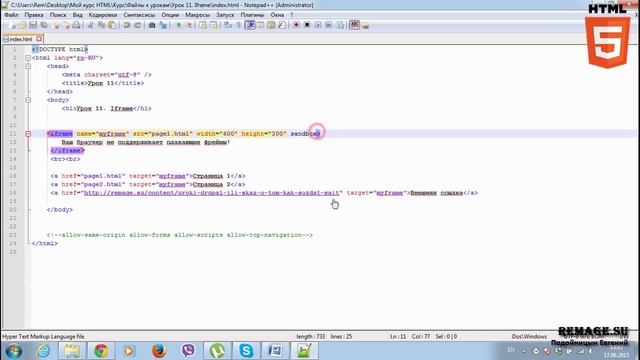Save the document with the Save icon
Screen dimensions: 640x360
(x=33, y=25)
